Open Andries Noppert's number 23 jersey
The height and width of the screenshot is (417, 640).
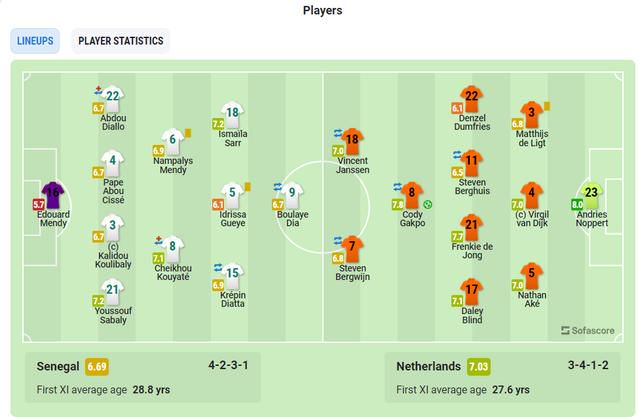591,195
